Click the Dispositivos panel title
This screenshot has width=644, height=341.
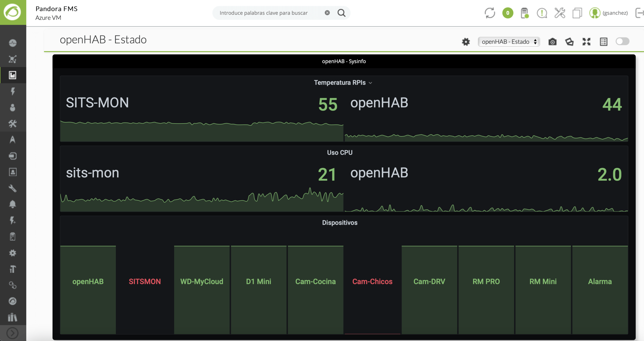[340, 223]
